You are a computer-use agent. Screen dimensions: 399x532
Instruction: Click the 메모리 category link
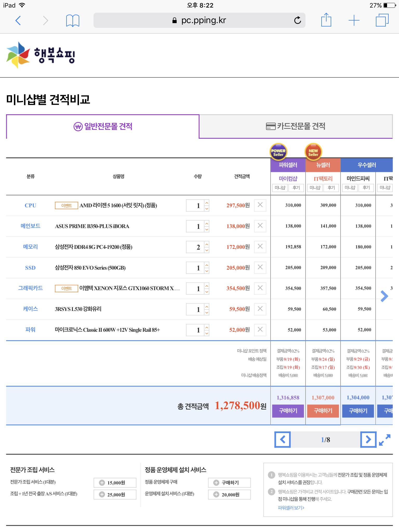[30, 247]
